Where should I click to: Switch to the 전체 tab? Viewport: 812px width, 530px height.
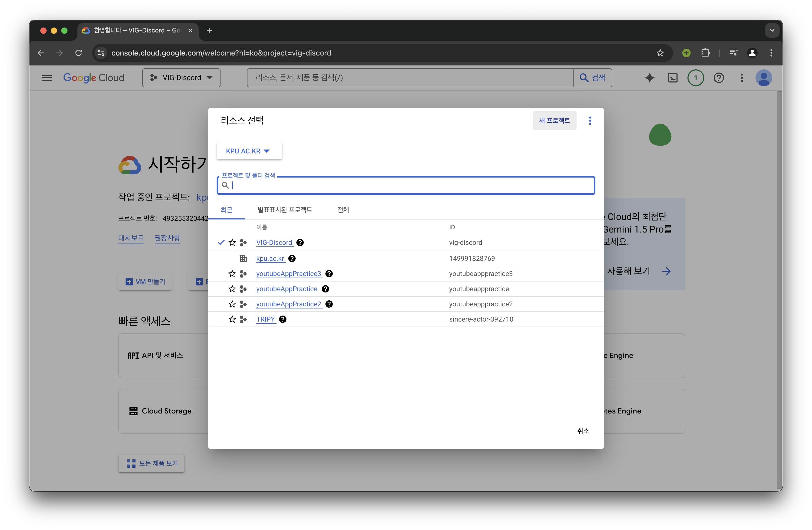tap(343, 210)
